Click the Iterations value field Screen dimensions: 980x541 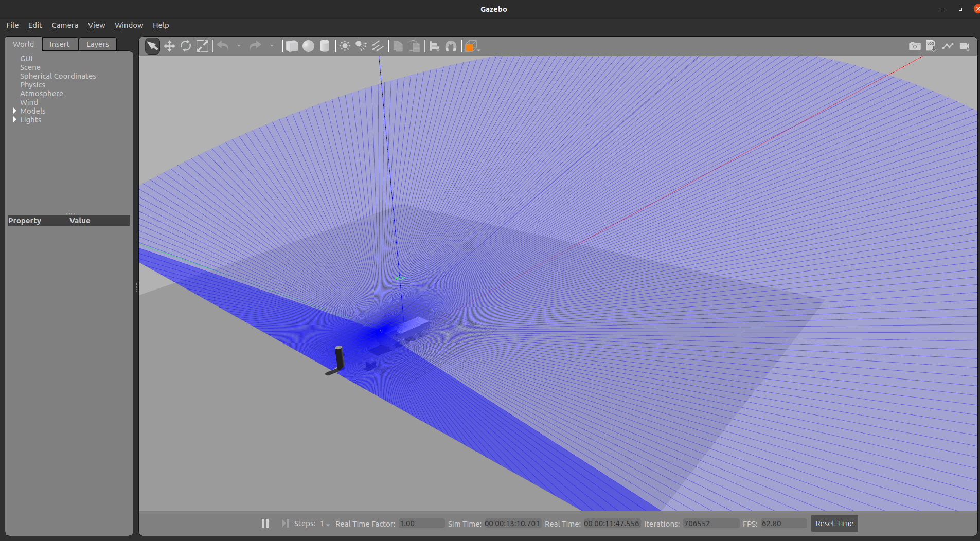[711, 524]
